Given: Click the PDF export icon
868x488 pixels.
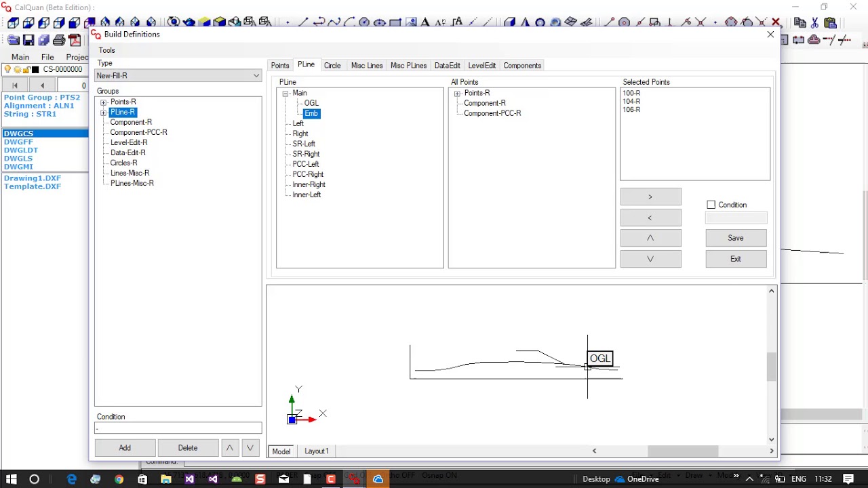Looking at the screenshot, I should tap(74, 40).
